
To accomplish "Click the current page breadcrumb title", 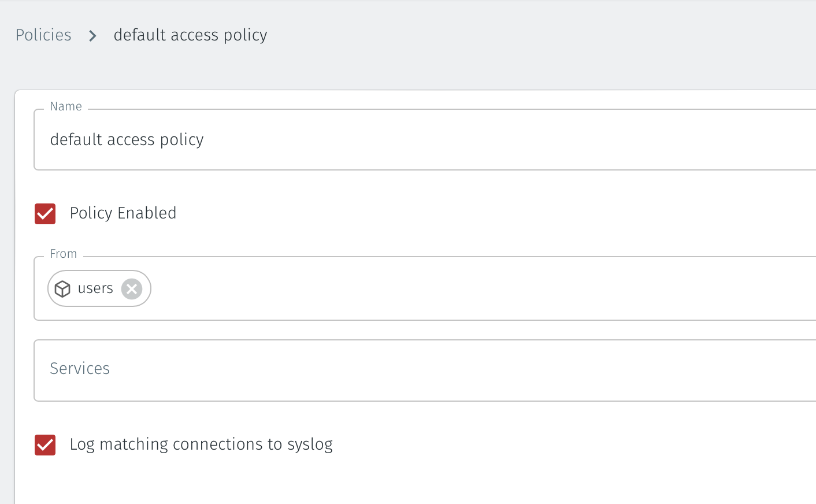I will [190, 35].
